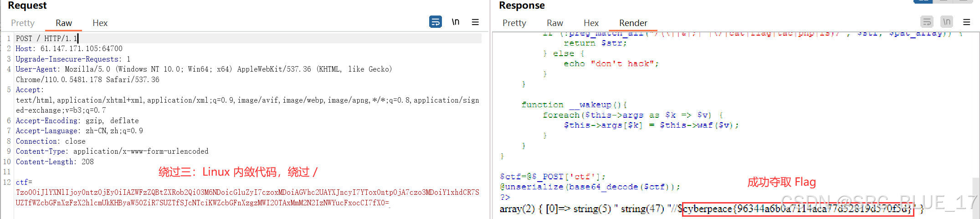Click the Upgrade-Insecure-Requests header line
The image size is (980, 219).
(x=73, y=59)
